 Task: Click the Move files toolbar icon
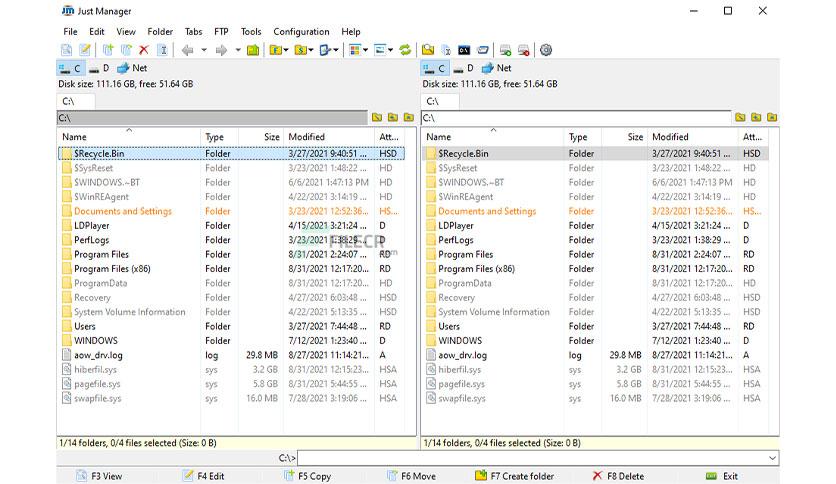coord(126,50)
